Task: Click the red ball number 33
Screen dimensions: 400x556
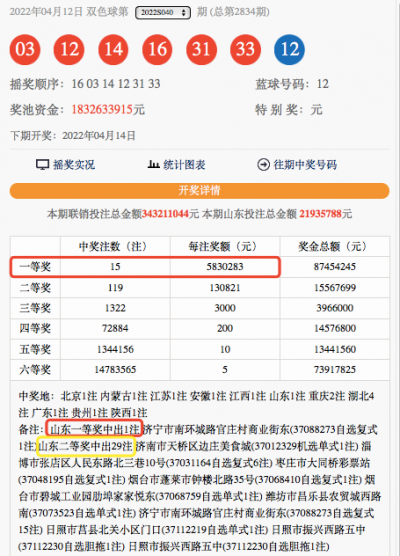Action: click(x=245, y=49)
